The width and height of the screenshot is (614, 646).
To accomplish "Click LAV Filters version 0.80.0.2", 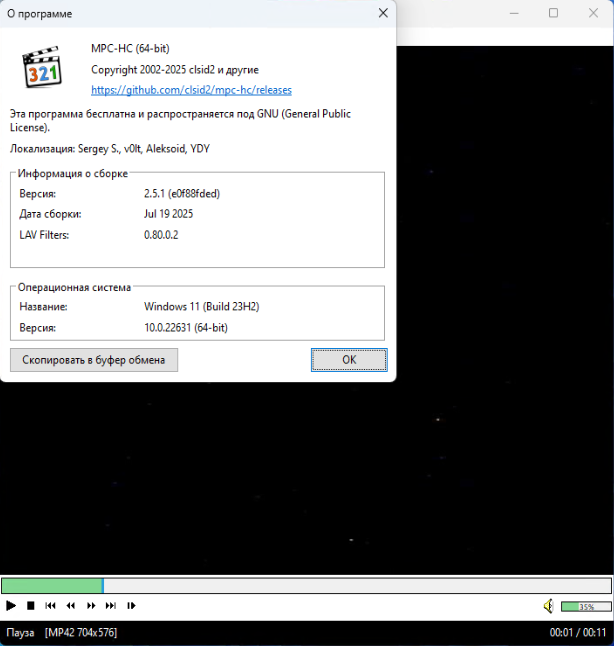I will [161, 235].
